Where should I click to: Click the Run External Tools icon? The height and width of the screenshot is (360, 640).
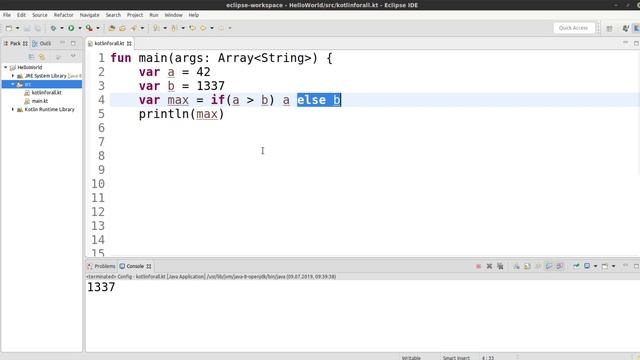[x=89, y=28]
